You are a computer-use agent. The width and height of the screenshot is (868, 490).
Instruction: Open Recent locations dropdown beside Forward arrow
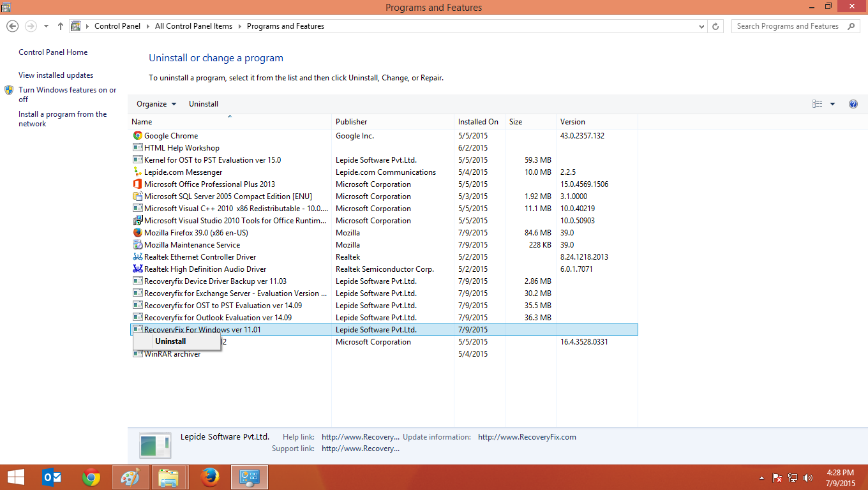click(x=46, y=26)
